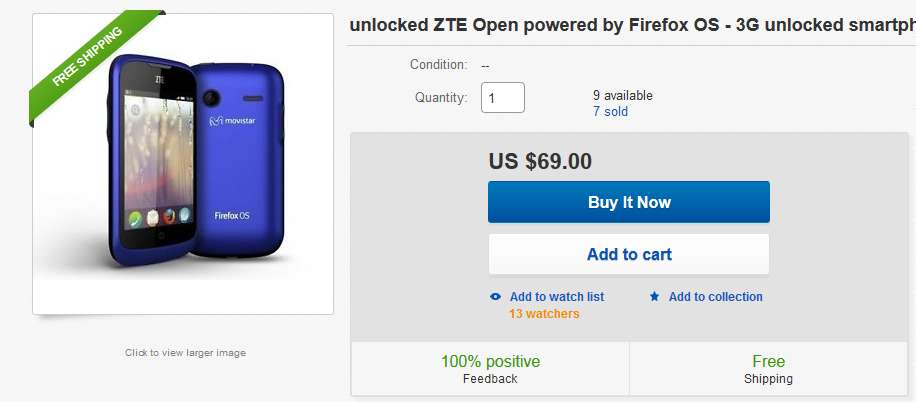Click the 'Click to view larger image' caption

tap(185, 353)
